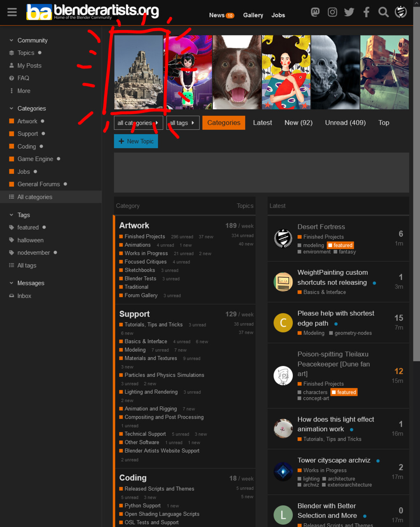
Task: Click the geometry-nodes tag
Action: click(353, 333)
